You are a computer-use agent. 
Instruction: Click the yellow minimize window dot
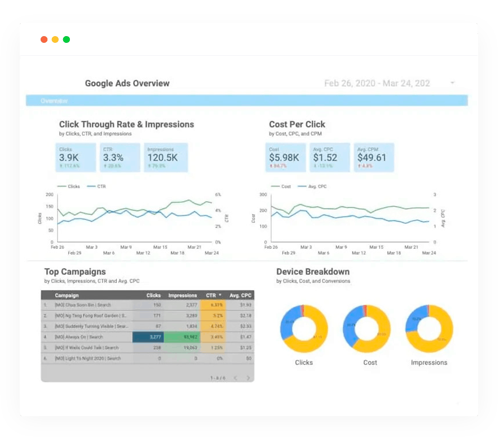coord(55,39)
